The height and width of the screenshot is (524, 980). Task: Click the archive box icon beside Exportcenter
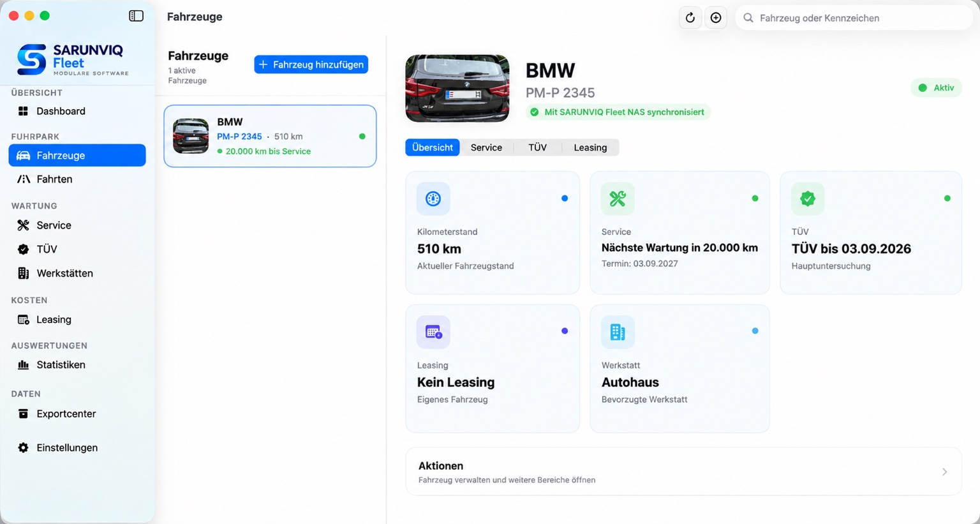(x=23, y=414)
